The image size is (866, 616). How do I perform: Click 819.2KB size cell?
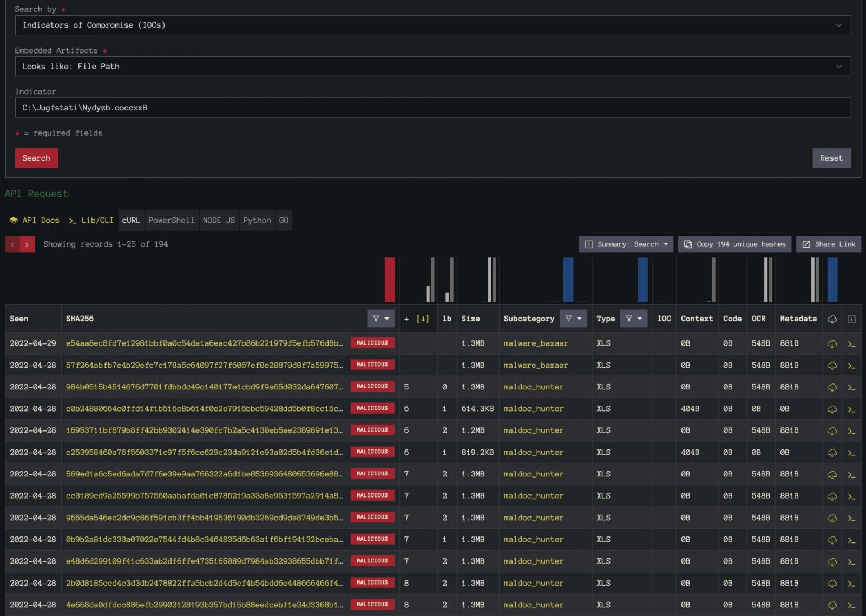(x=477, y=452)
